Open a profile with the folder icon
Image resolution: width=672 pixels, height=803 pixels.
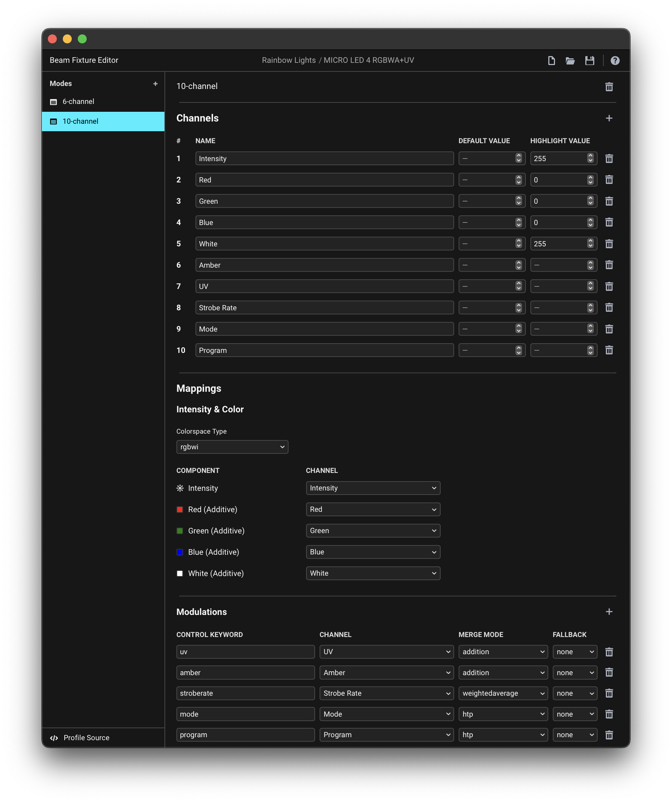click(570, 61)
